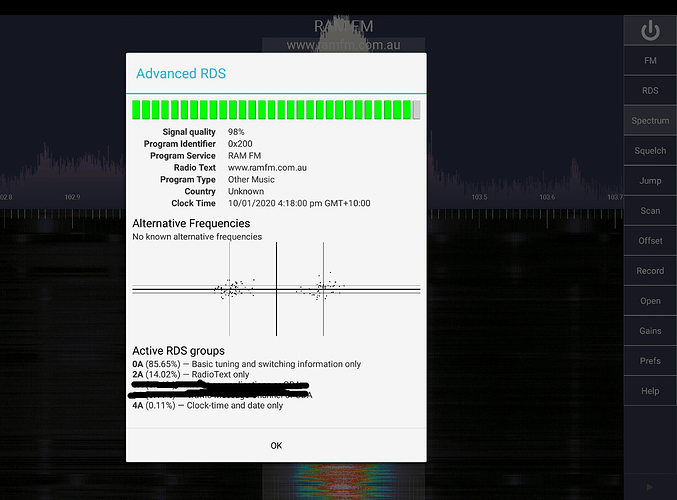Open Prefs from the sidebar

click(x=650, y=361)
